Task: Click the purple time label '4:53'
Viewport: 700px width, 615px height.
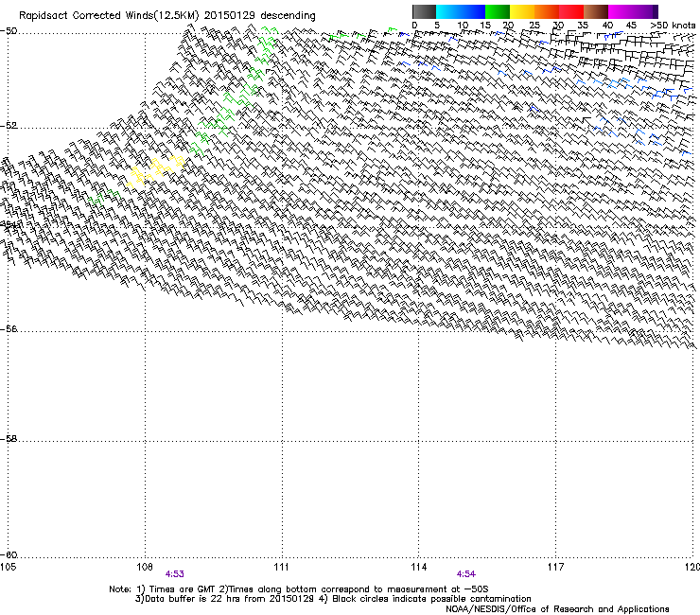Action: pyautogui.click(x=175, y=574)
